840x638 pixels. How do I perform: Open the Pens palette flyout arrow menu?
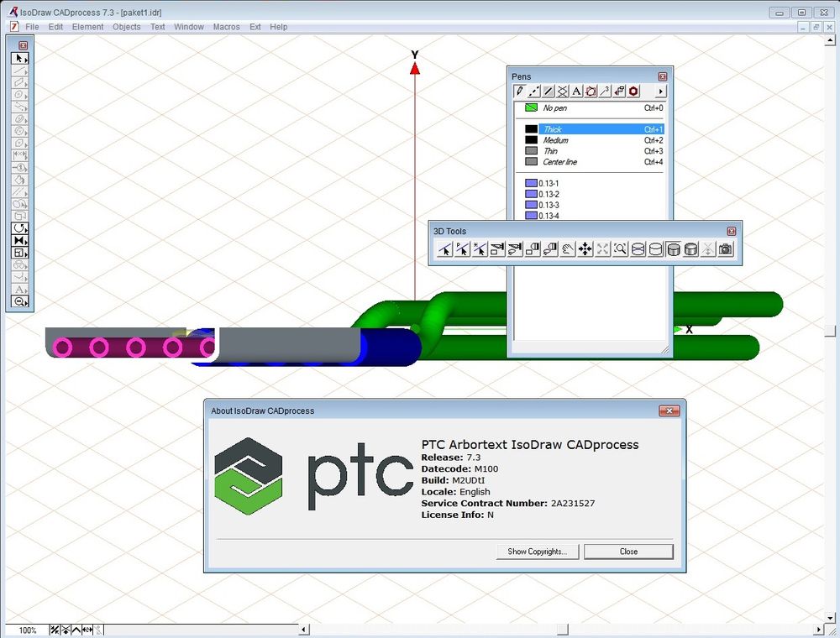[660, 92]
